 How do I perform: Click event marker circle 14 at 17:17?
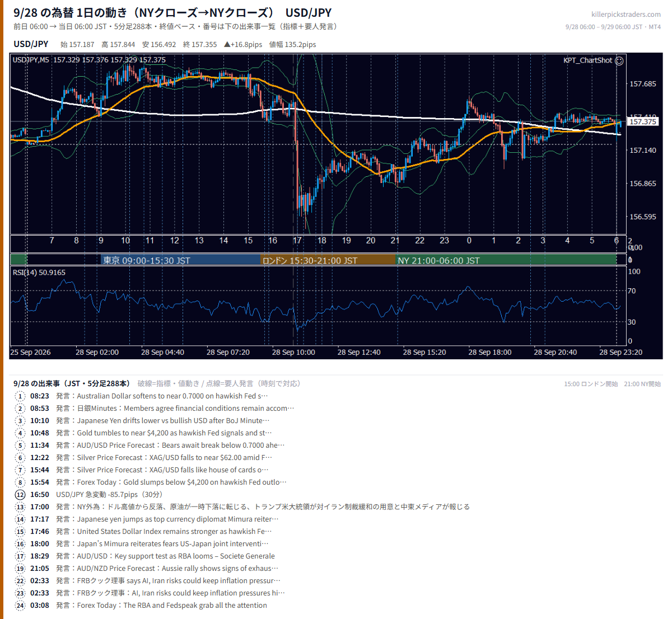[x=20, y=519]
